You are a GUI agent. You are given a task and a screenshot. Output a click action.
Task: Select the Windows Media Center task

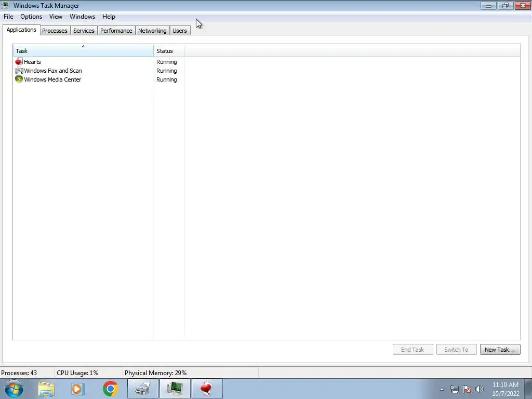coord(52,79)
